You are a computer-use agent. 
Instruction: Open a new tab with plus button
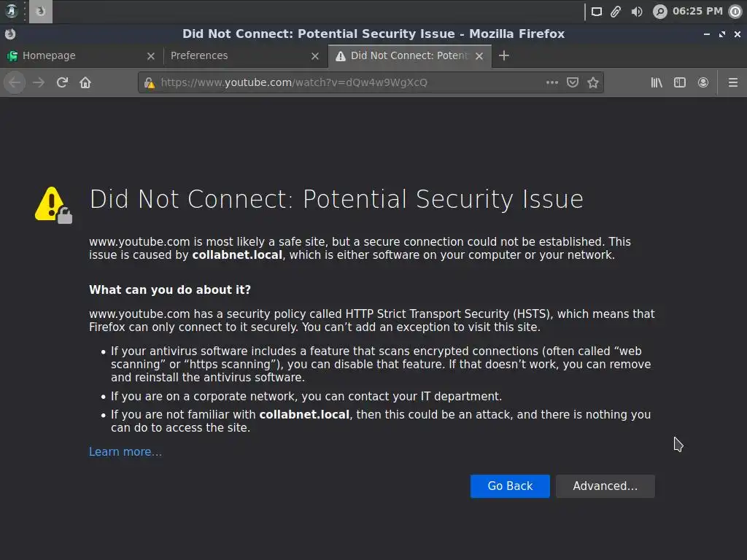pos(504,55)
